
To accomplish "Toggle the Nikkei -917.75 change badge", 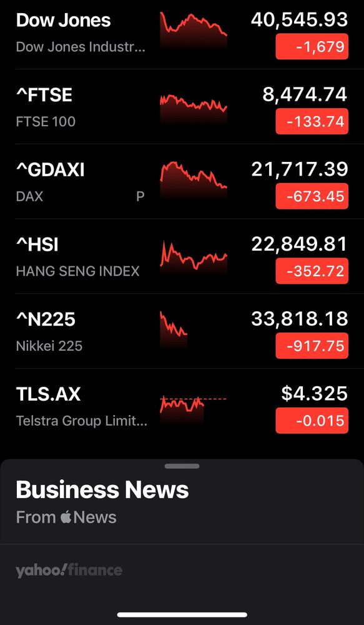I will coord(312,346).
